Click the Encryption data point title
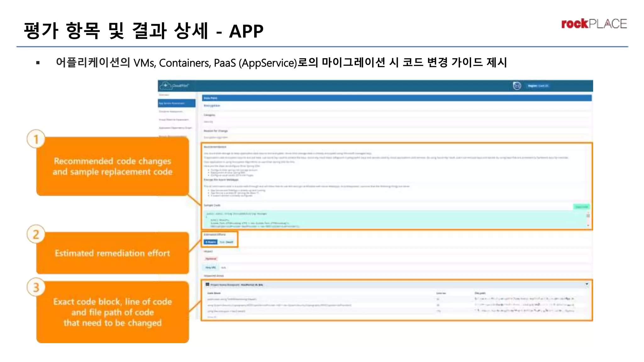Image resolution: width=644 pixels, height=362 pixels. click(x=212, y=106)
